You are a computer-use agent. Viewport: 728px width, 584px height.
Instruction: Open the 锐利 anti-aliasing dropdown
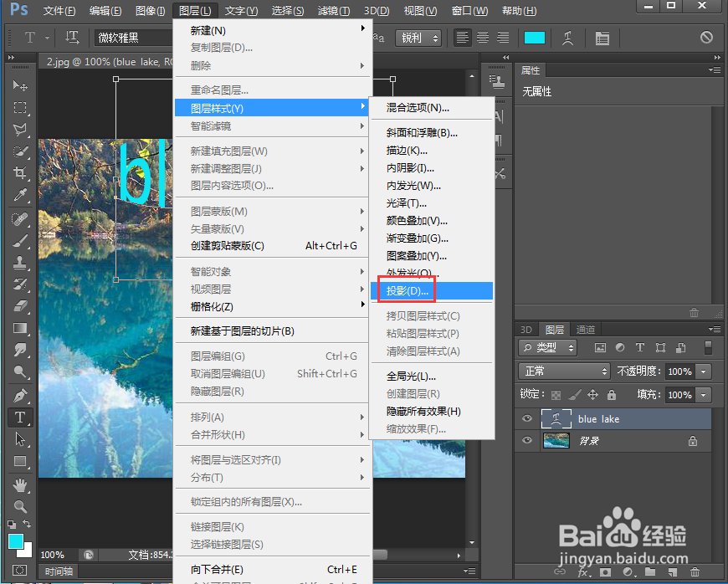point(418,38)
